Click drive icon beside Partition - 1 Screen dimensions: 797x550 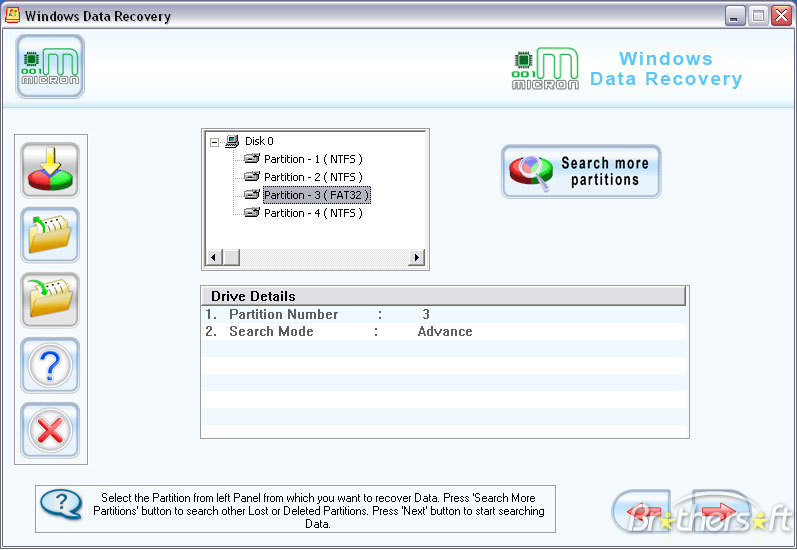coord(252,159)
